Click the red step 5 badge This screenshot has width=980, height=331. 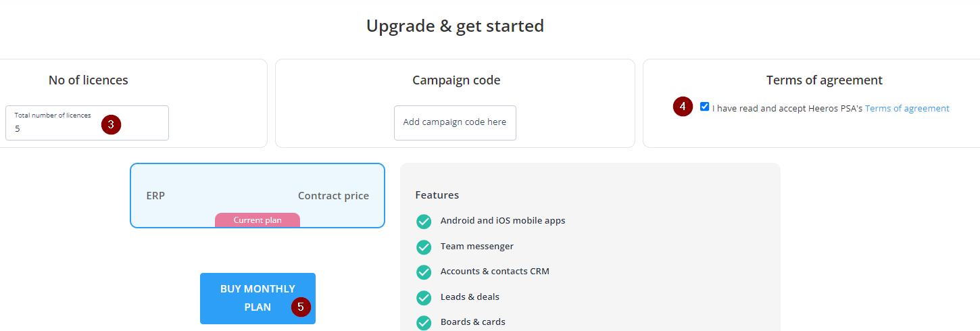coord(301,307)
